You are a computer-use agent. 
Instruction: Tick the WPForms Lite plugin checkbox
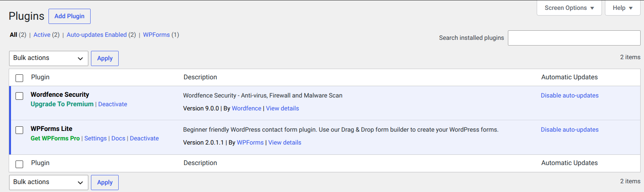(19, 130)
